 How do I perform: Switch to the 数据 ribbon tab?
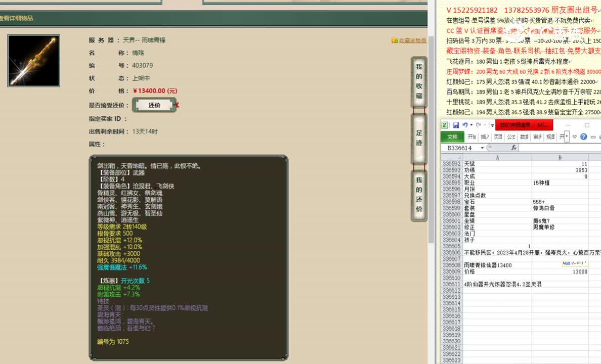pyautogui.click(x=524, y=136)
